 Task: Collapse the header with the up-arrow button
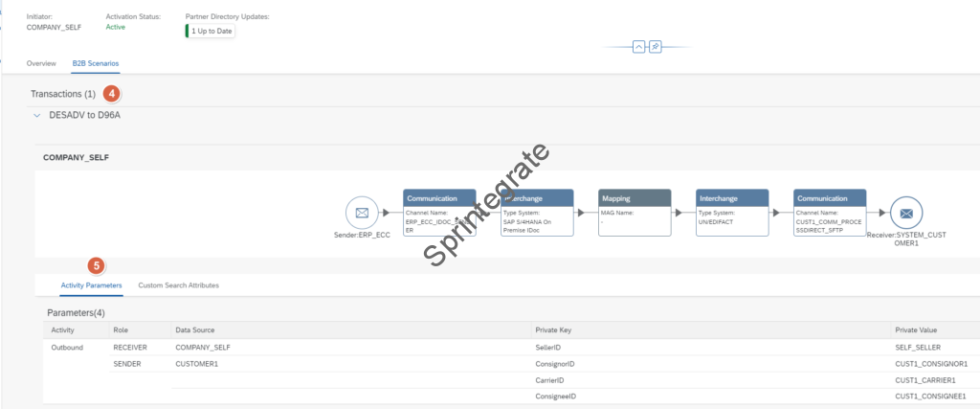point(639,47)
